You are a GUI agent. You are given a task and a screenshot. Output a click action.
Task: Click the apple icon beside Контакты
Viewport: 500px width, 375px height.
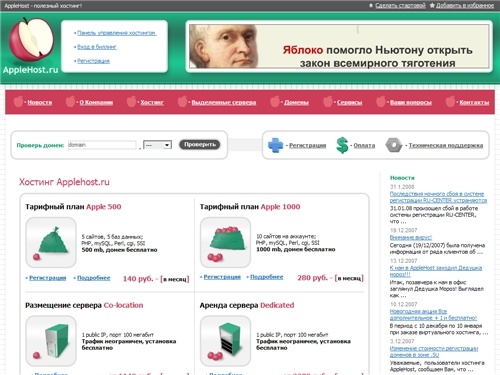tap(450, 101)
